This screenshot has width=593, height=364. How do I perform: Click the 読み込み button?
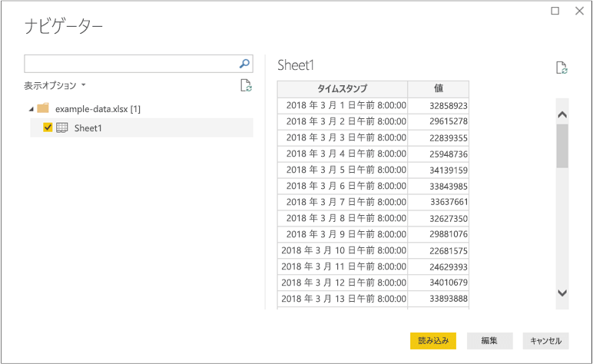[x=433, y=340]
